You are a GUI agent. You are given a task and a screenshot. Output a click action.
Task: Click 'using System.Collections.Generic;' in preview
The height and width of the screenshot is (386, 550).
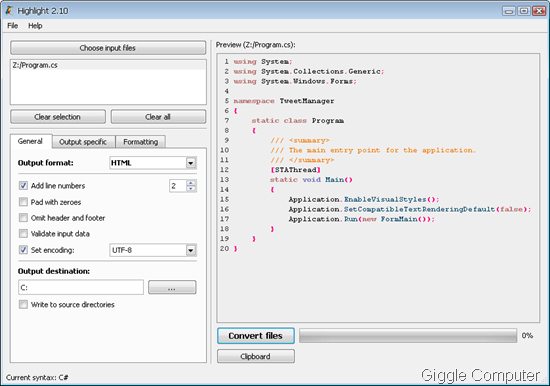[x=309, y=72]
